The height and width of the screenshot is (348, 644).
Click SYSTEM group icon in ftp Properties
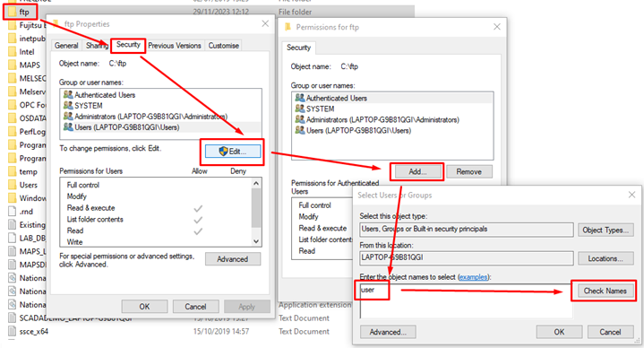(x=68, y=105)
